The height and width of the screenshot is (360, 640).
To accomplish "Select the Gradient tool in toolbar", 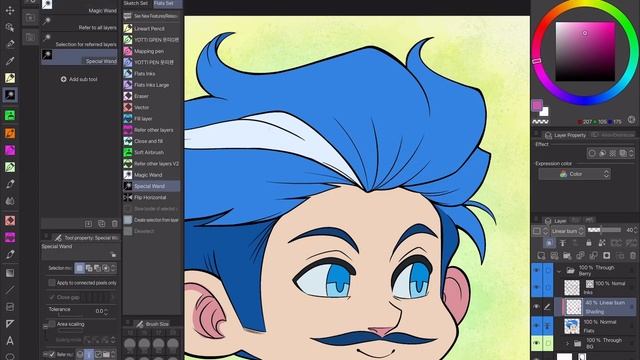I will (x=10, y=273).
